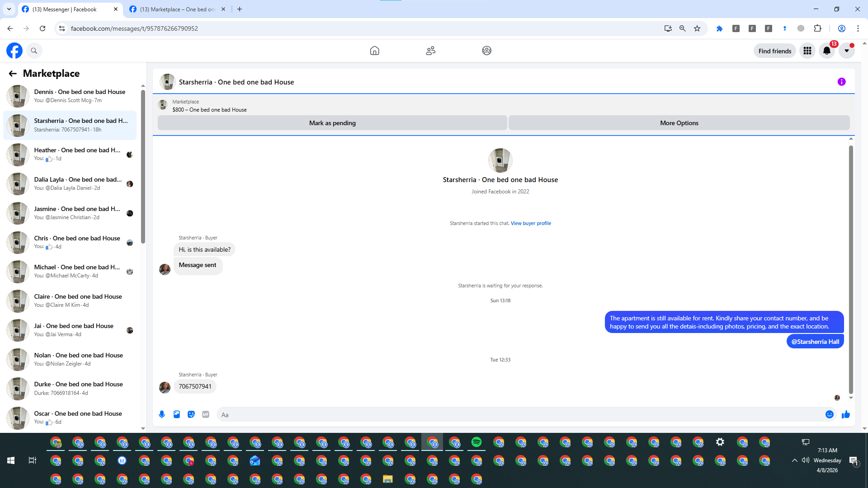
Task: Send a thumbs-up like
Action: (x=845, y=414)
